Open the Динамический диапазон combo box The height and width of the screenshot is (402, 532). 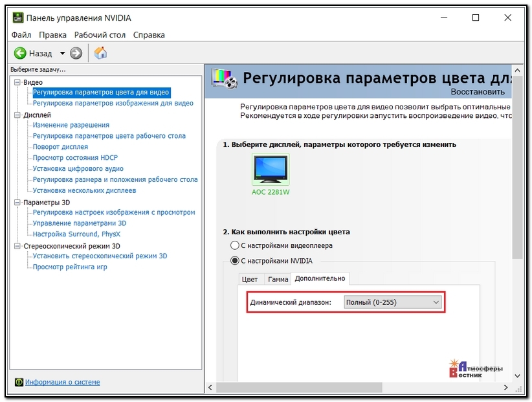pos(393,302)
